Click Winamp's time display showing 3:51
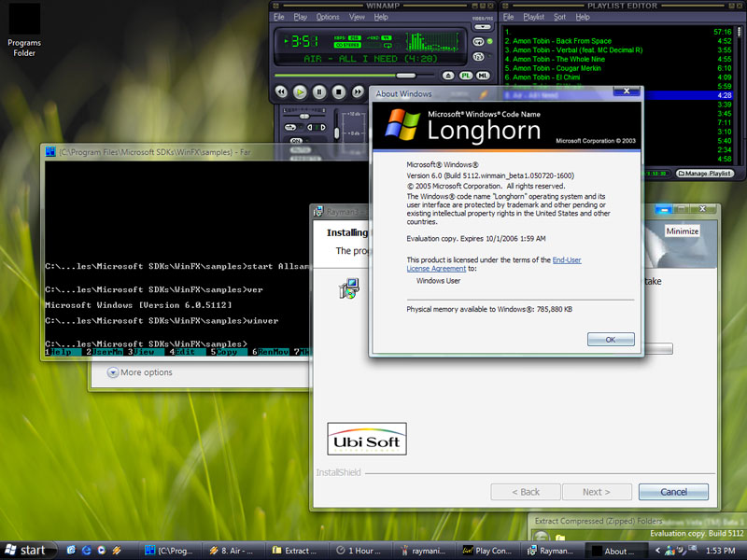Viewport: 747px width, 560px height. (304, 41)
